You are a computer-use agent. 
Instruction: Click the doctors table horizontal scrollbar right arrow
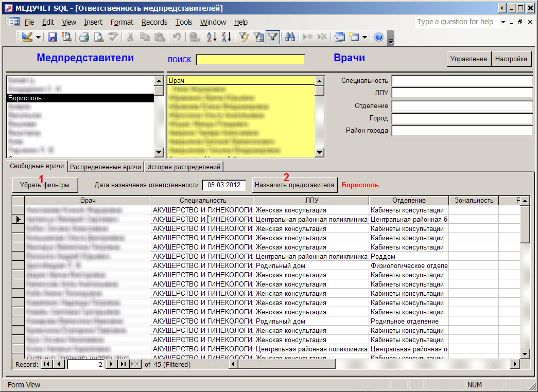[515, 364]
